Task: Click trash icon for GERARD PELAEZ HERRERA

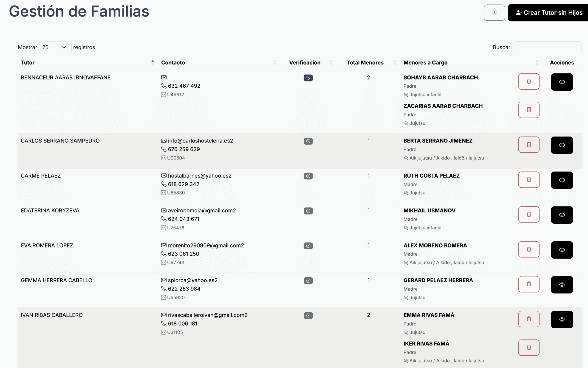Action: coord(529,284)
